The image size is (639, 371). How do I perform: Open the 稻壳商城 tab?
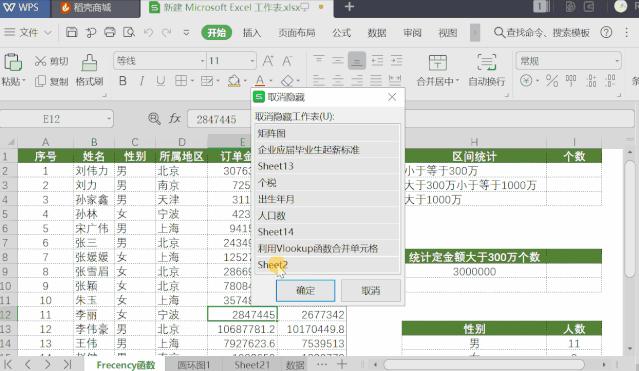[95, 8]
